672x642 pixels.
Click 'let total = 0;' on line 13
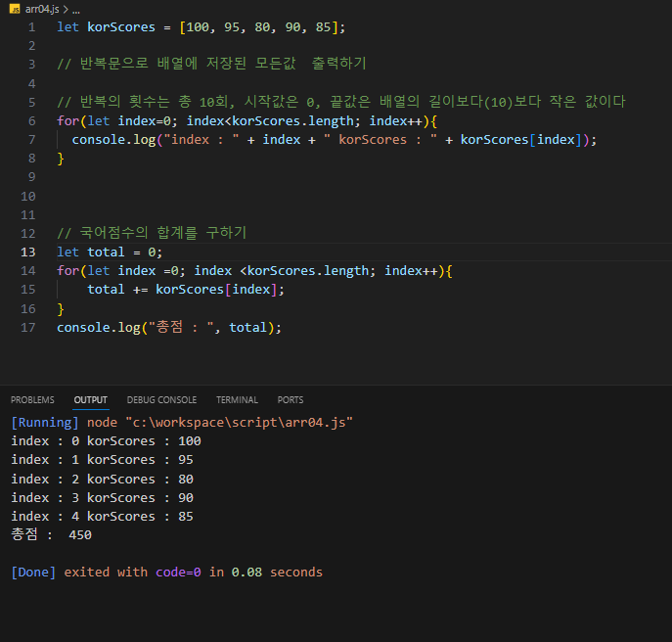click(110, 252)
